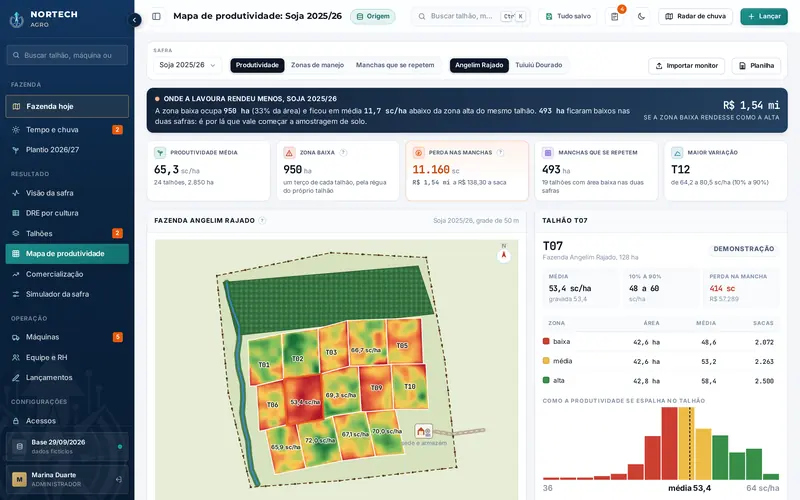
Task: Click the Origem badge
Action: (373, 16)
